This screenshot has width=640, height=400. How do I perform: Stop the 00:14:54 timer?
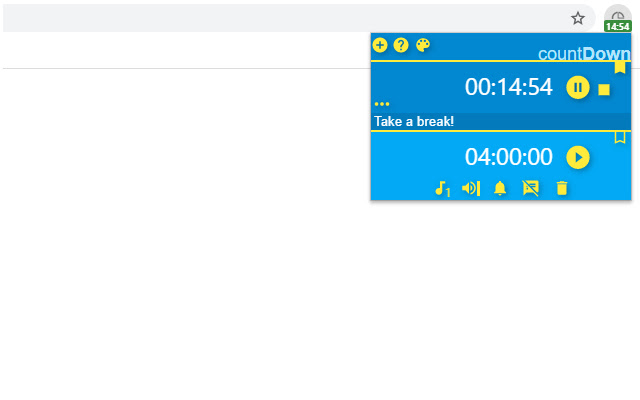pyautogui.click(x=604, y=89)
